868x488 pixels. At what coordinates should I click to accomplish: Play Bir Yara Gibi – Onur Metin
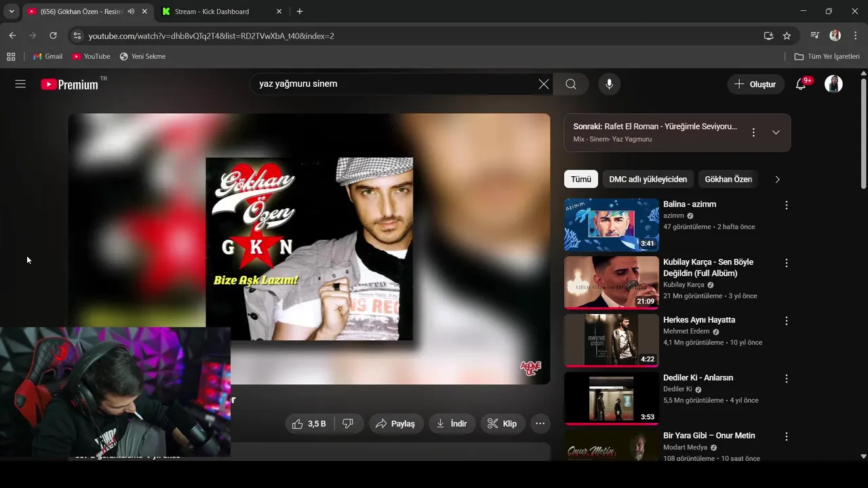pos(611,445)
